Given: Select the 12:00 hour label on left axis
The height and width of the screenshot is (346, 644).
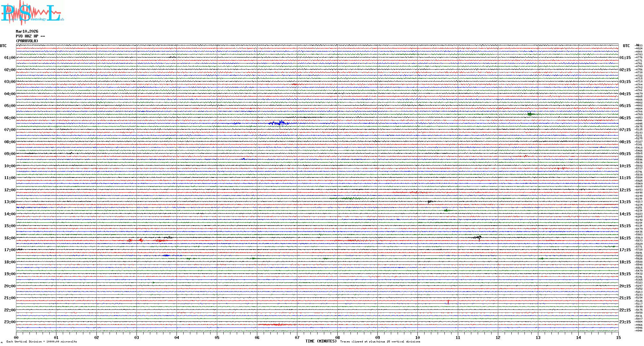Looking at the screenshot, I should pyautogui.click(x=10, y=190).
